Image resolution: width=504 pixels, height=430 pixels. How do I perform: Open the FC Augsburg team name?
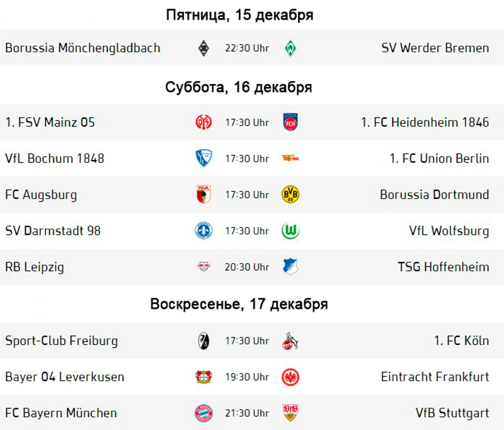[41, 195]
